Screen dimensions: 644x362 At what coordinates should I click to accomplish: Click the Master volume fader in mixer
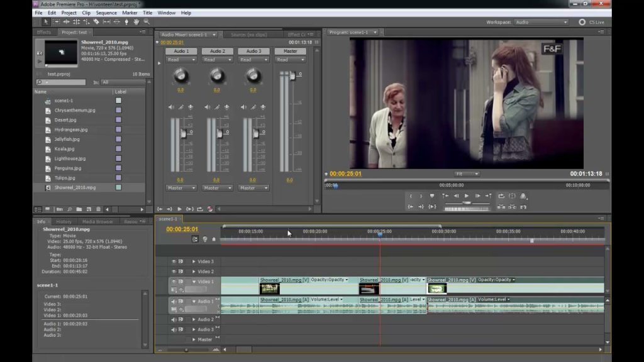click(292, 76)
